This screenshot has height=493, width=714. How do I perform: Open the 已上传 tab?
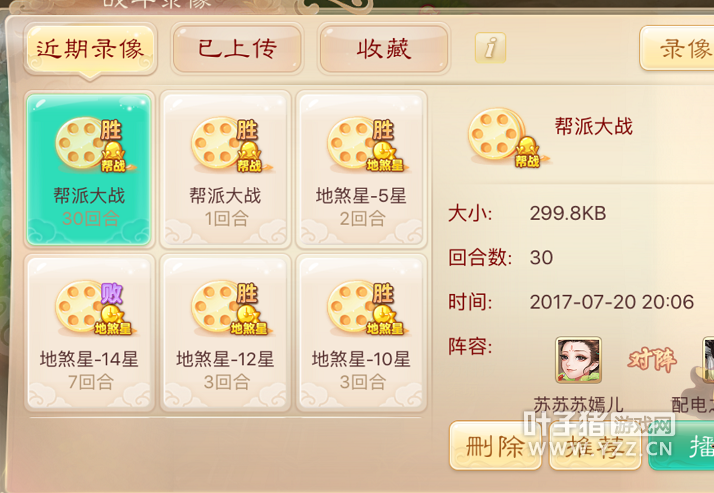(x=237, y=49)
